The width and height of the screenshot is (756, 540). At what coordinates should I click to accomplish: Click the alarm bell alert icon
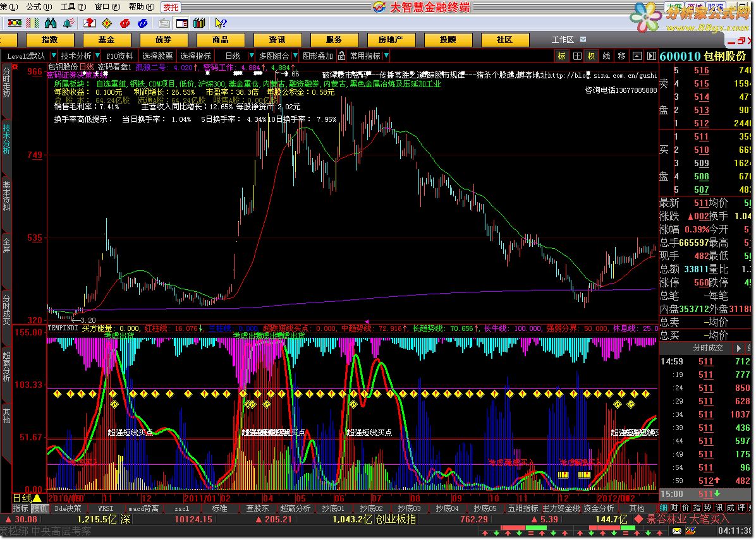[68, 23]
